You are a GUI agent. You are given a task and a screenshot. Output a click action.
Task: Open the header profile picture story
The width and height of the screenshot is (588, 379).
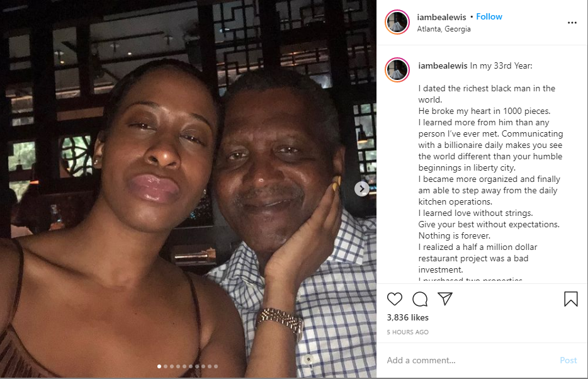pyautogui.click(x=397, y=23)
